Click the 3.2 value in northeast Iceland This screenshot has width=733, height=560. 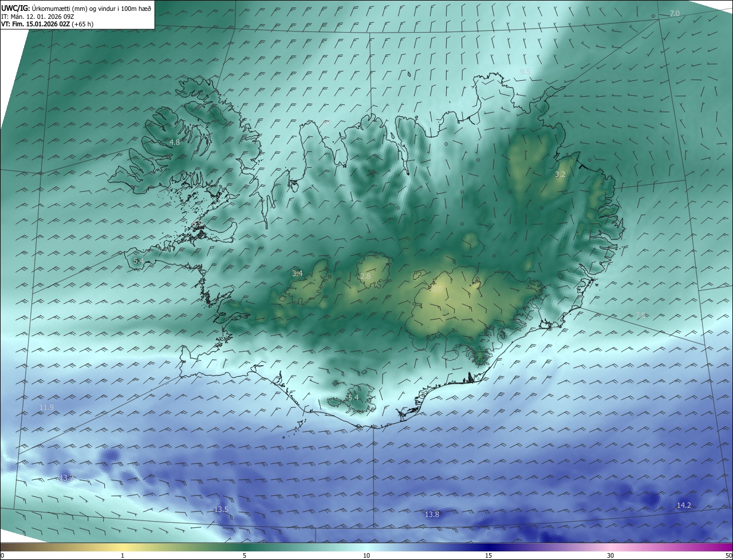click(560, 174)
